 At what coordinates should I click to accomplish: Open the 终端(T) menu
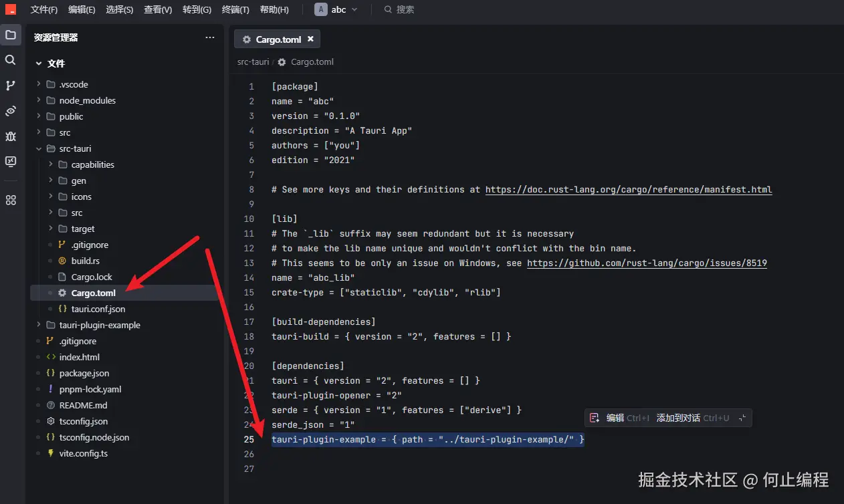(x=235, y=9)
